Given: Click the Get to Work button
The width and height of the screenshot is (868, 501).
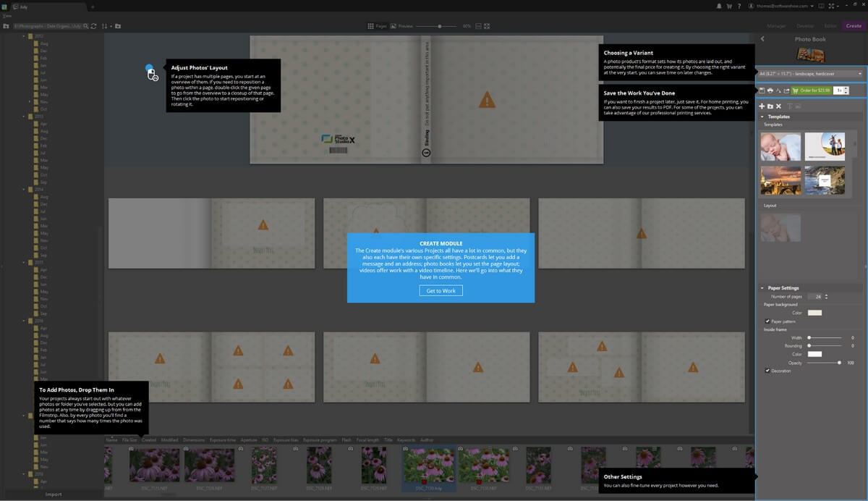Looking at the screenshot, I should coord(441,290).
